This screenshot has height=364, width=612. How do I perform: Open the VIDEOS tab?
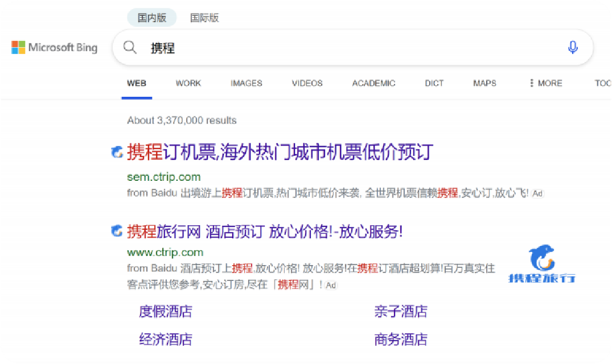coord(307,83)
